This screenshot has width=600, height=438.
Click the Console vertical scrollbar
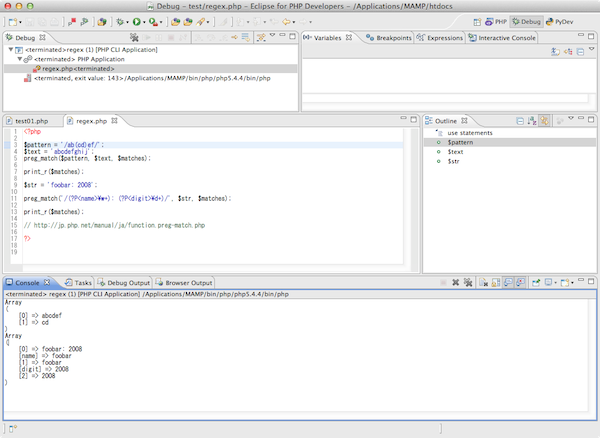592,355
